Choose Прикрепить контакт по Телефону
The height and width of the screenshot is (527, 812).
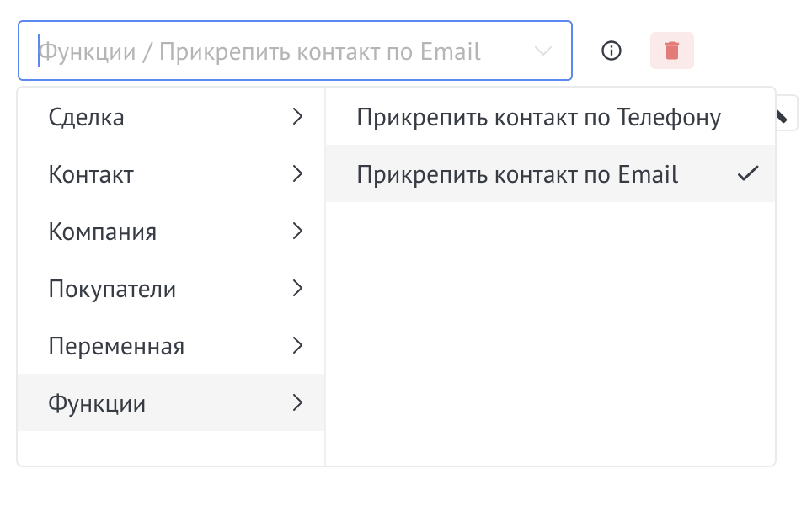tap(538, 117)
